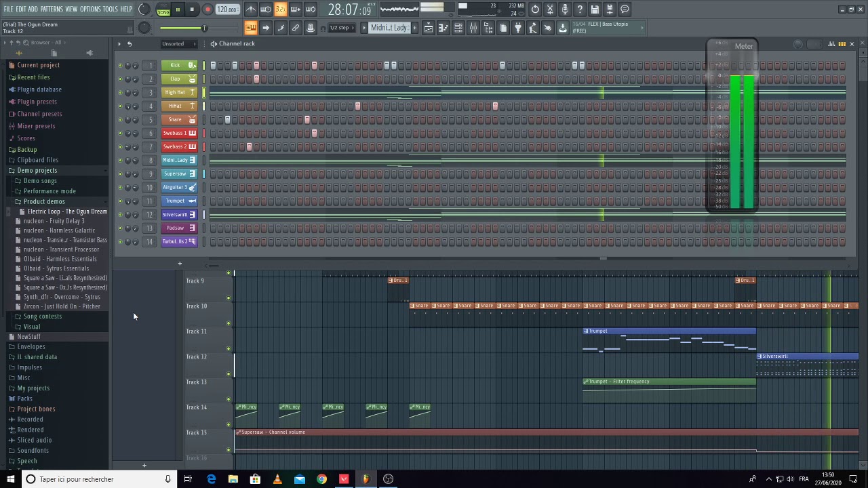This screenshot has width=868, height=488.
Task: Click the countdown before recording icon (3.2.)
Action: pyautogui.click(x=281, y=9)
